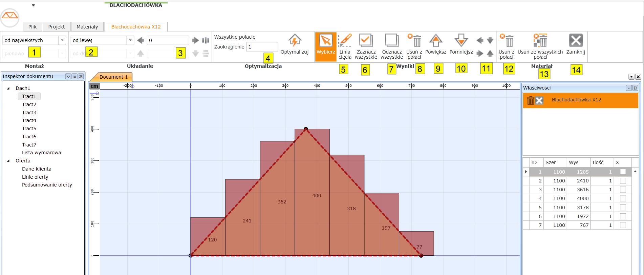Image resolution: width=644 pixels, height=275 pixels.
Task: Click the Pomniejsz down-arrow icon
Action: click(461, 41)
